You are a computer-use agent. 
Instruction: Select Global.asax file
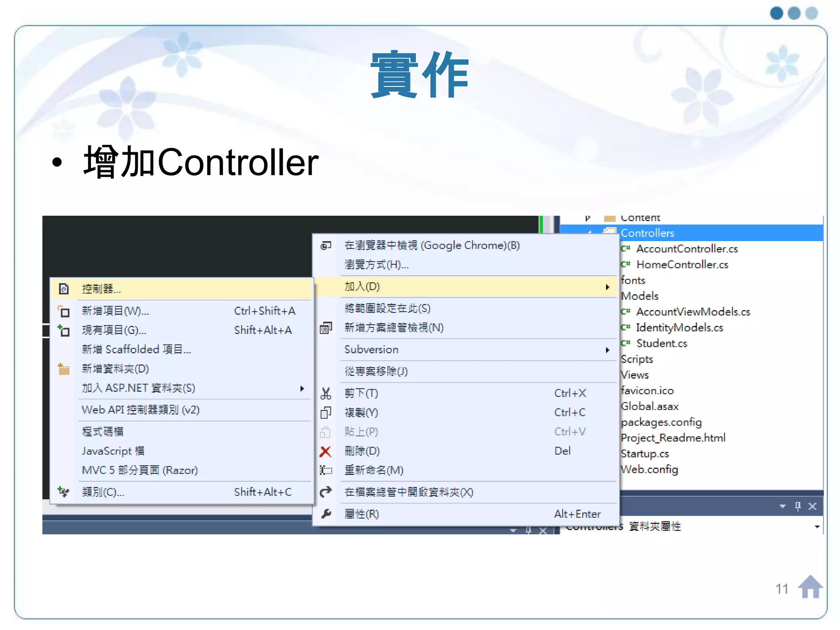(650, 406)
